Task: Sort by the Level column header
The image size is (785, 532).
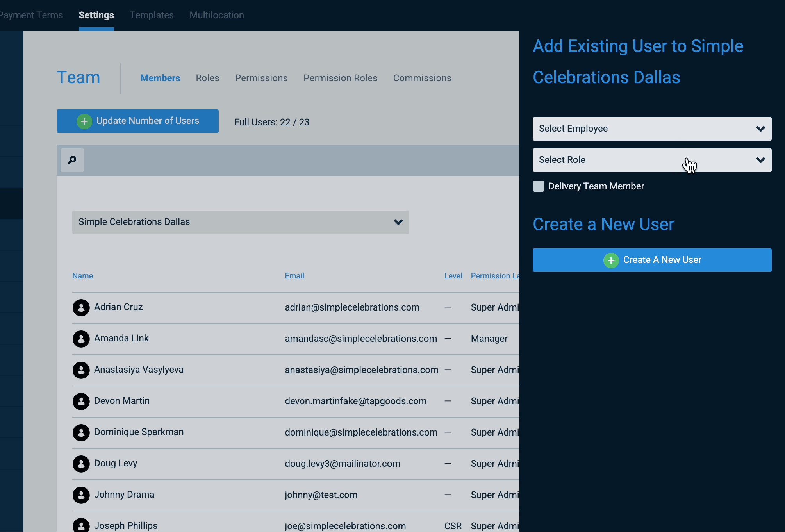Action: pos(453,276)
